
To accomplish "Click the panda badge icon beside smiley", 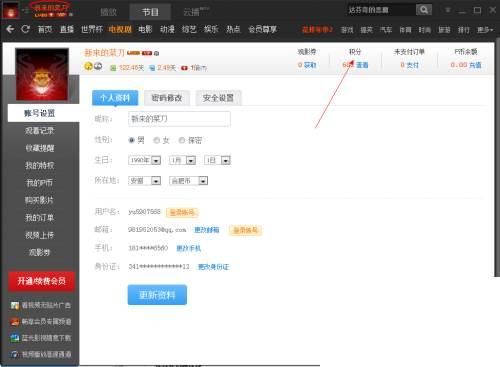I will pos(98,66).
